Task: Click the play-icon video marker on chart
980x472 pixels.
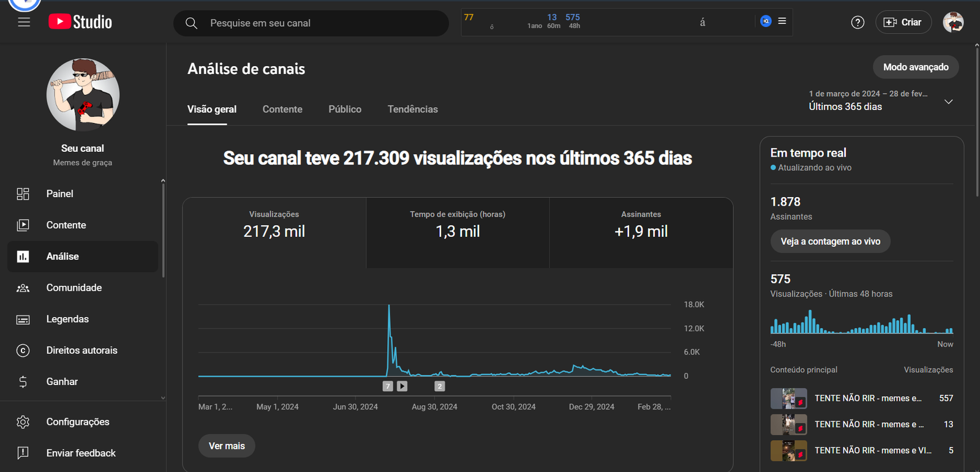Action: (402, 386)
